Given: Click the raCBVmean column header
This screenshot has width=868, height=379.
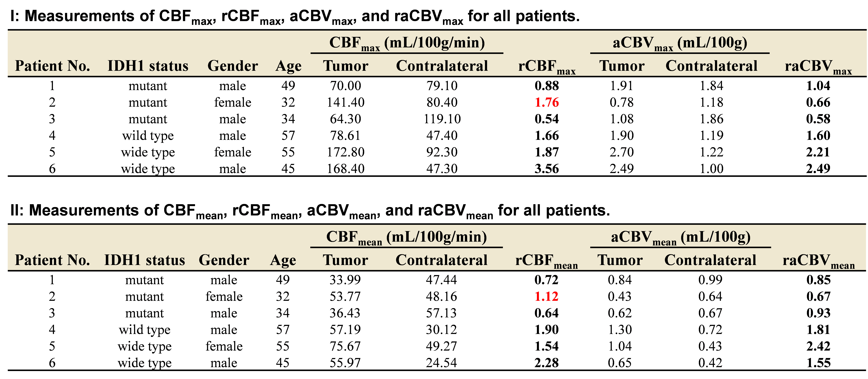Looking at the screenshot, I should point(818,260).
